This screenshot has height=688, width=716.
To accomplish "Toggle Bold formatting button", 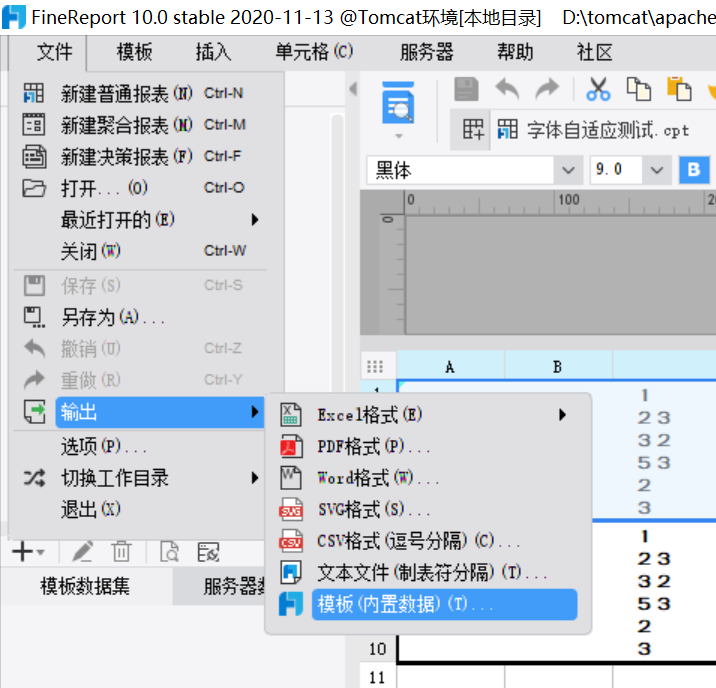I will coord(694,170).
